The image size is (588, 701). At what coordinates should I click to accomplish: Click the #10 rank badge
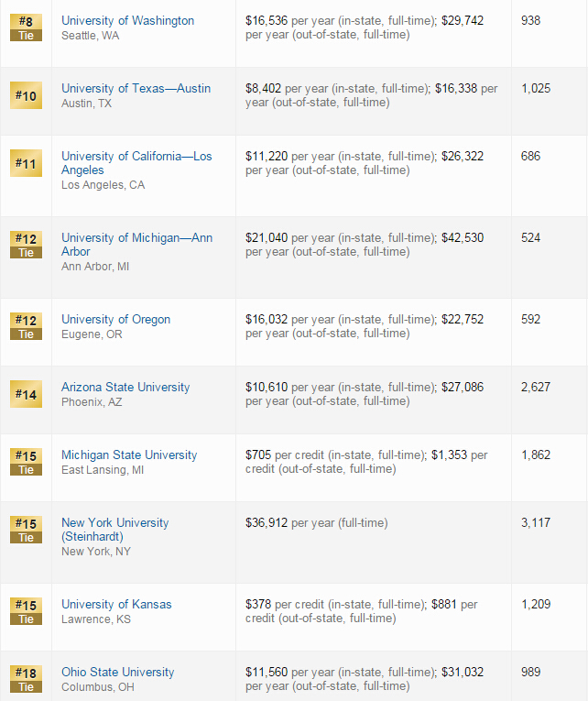[26, 95]
